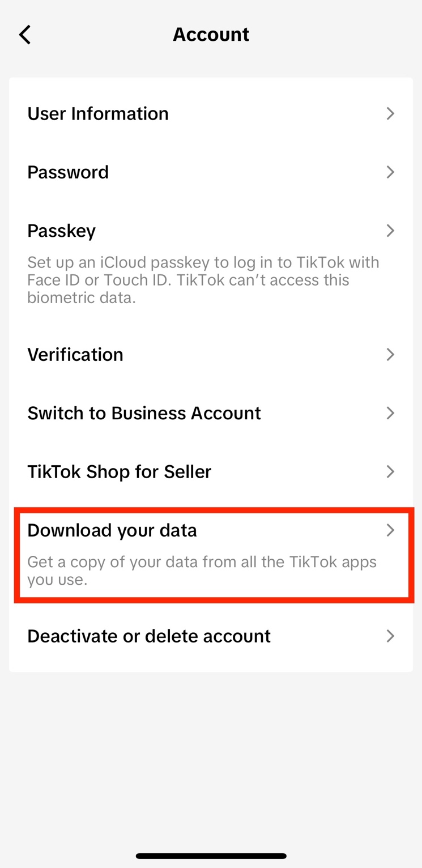The width and height of the screenshot is (422, 868).
Task: Tap the back arrow icon
Action: (x=25, y=34)
